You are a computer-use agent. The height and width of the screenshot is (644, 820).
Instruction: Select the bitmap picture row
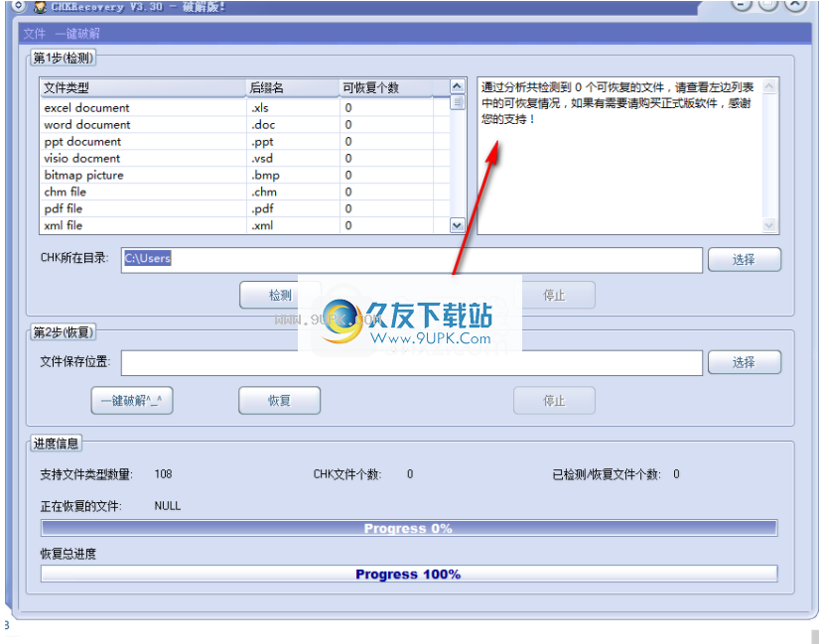pos(245,175)
